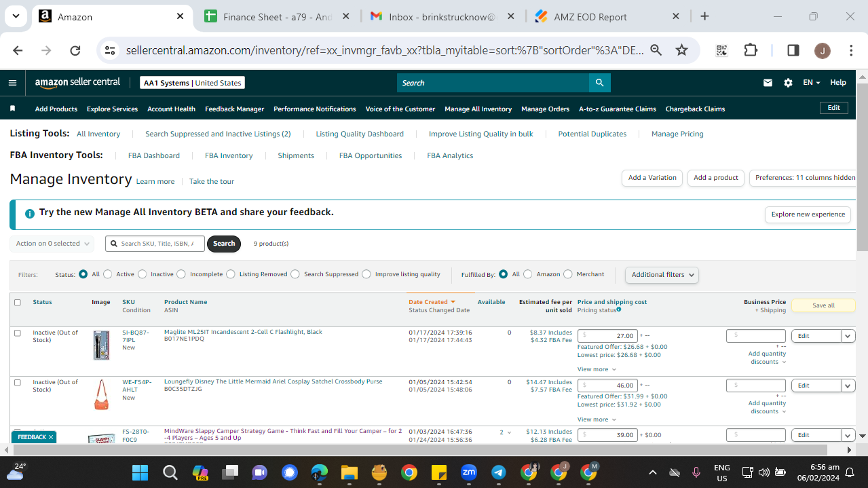Open the Chrome profile avatar J

coord(822,50)
